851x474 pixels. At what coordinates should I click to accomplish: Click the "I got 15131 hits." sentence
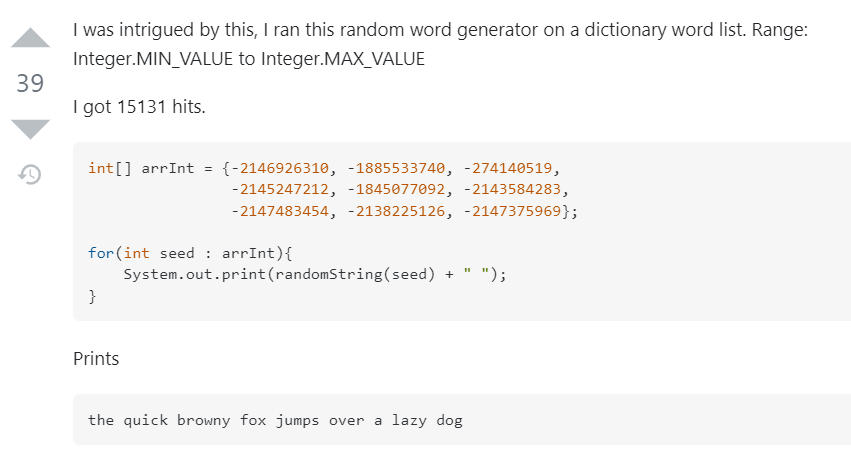tap(139, 107)
